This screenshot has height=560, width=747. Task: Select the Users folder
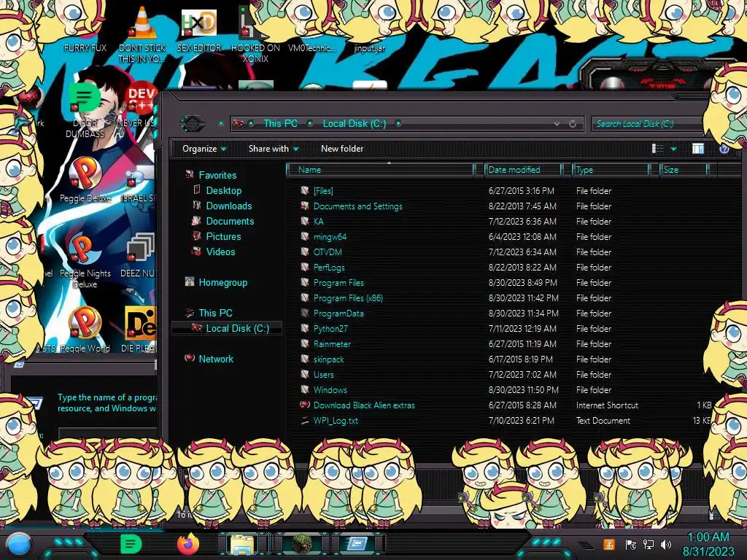tap(505, 374)
